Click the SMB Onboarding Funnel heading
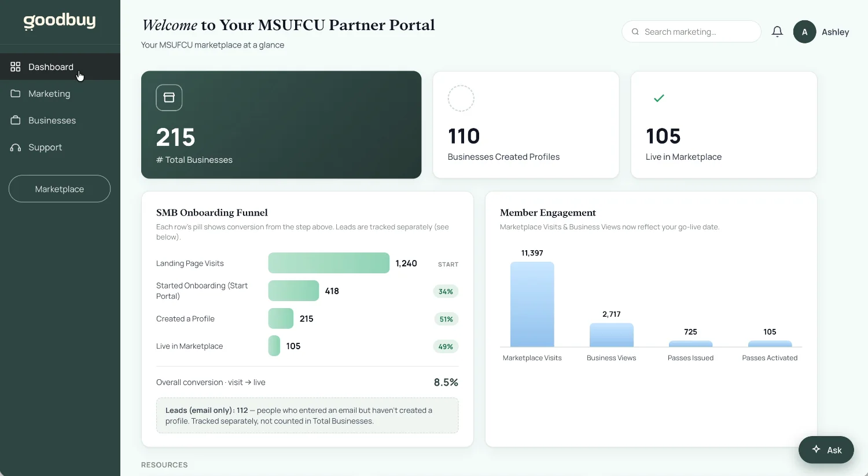The width and height of the screenshot is (868, 476). pos(212,213)
